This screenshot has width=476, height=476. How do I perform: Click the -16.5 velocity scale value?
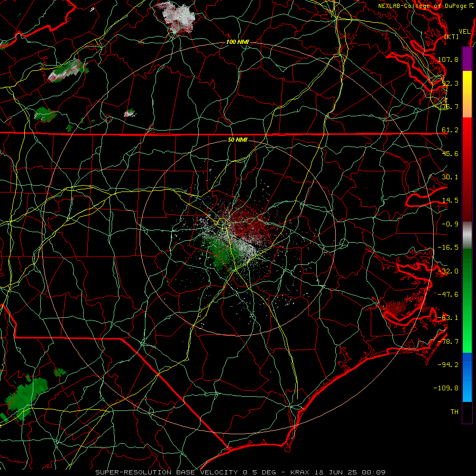click(x=448, y=248)
